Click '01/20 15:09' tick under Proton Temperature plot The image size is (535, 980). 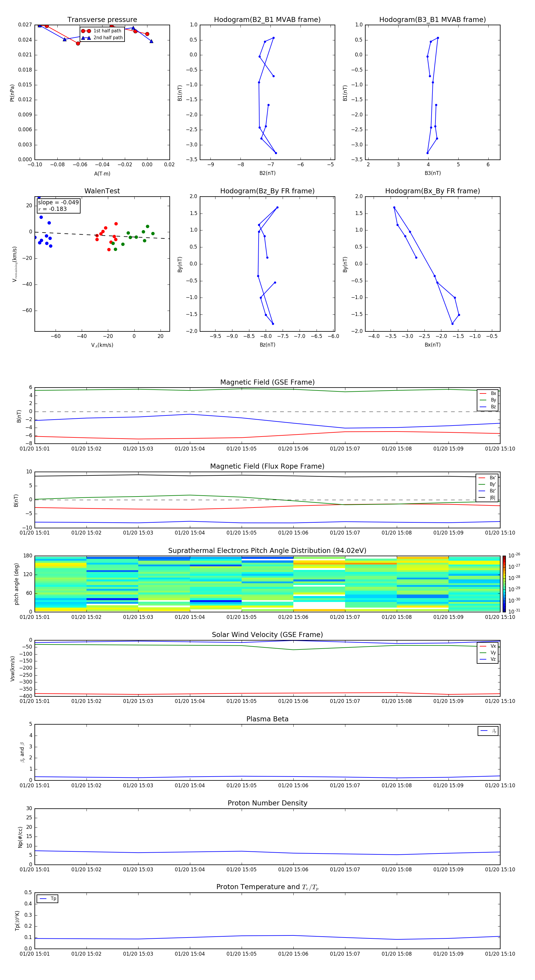point(448,954)
